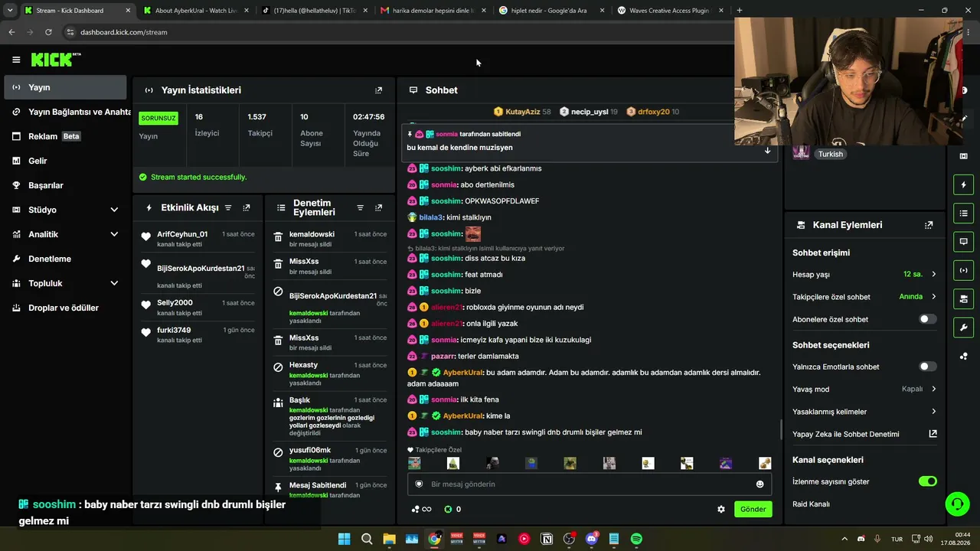This screenshot has width=980, height=551.
Task: Click the message input field
Action: point(589,484)
